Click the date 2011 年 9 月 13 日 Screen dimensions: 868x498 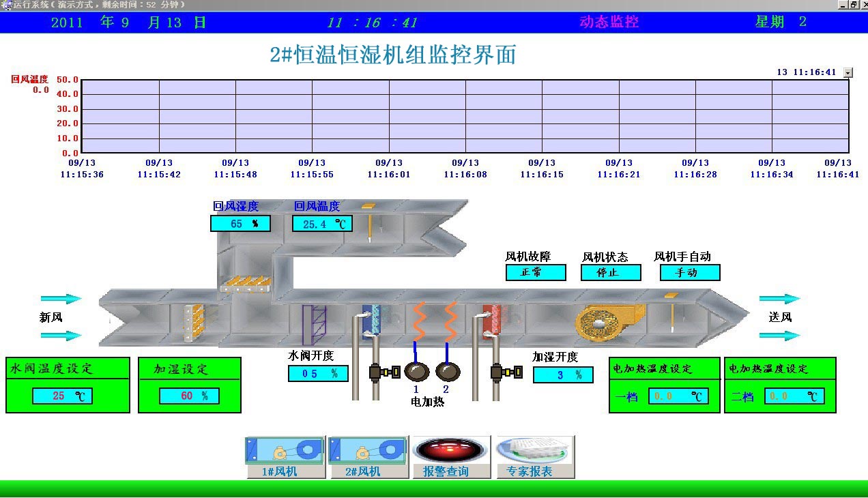click(128, 22)
